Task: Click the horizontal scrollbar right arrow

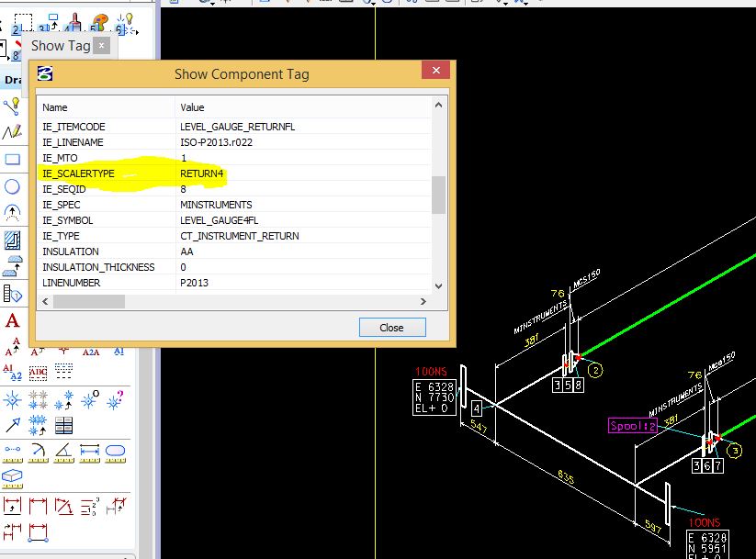Action: click(423, 301)
